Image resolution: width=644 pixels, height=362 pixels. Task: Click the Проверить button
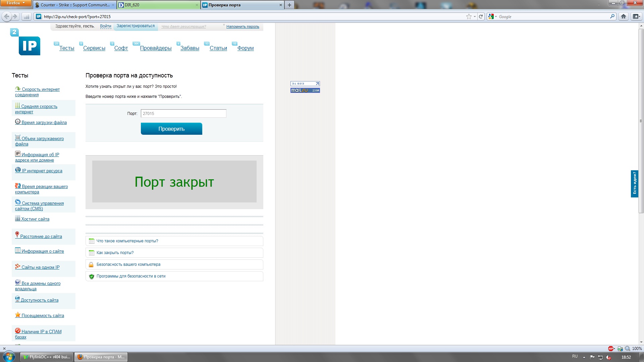click(x=171, y=129)
